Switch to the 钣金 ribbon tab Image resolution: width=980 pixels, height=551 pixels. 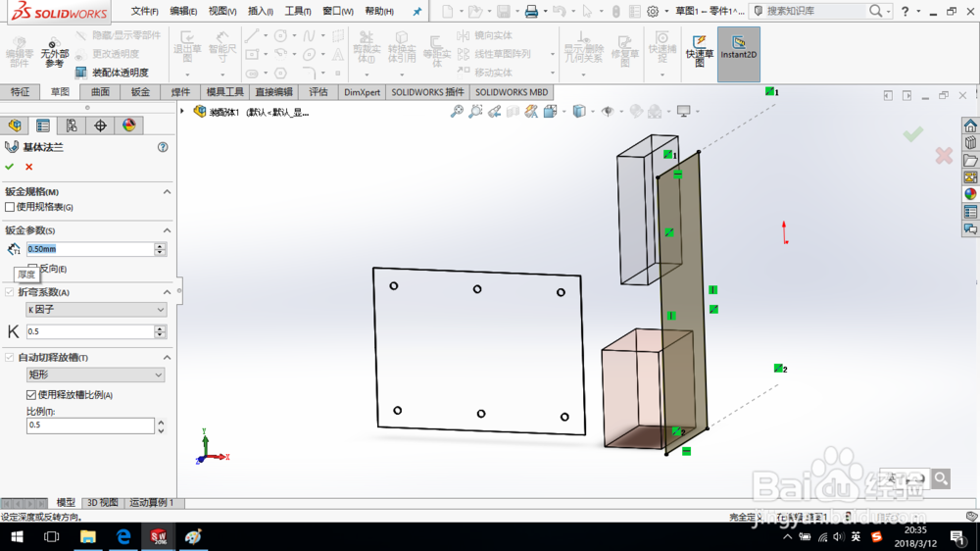(140, 92)
